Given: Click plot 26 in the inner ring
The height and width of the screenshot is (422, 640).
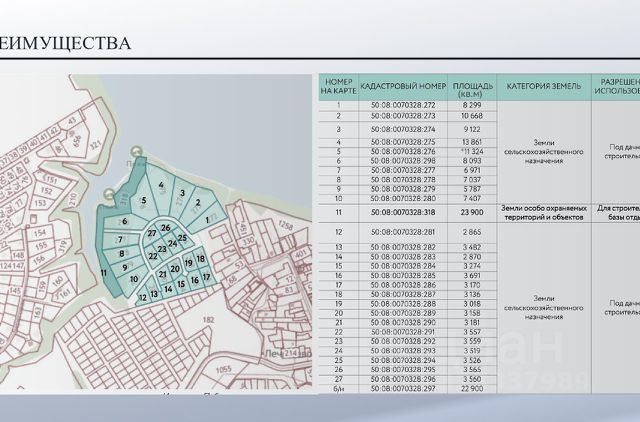Looking at the screenshot, I should point(165,228).
